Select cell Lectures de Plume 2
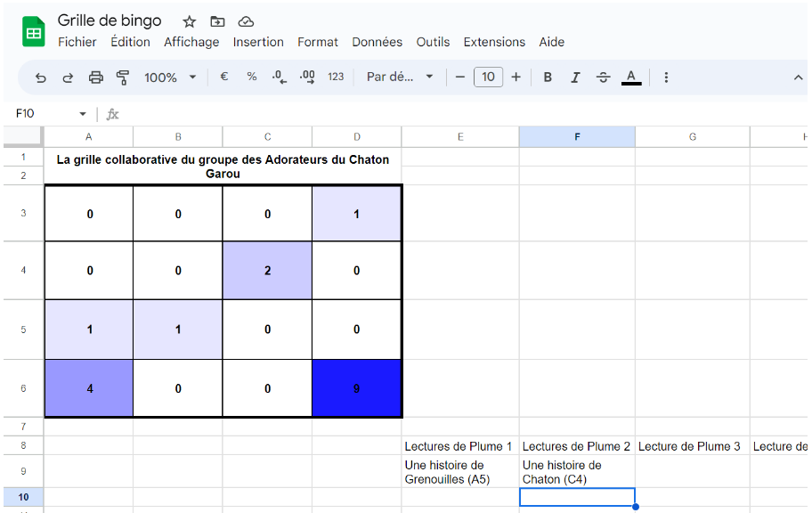 pyautogui.click(x=577, y=446)
